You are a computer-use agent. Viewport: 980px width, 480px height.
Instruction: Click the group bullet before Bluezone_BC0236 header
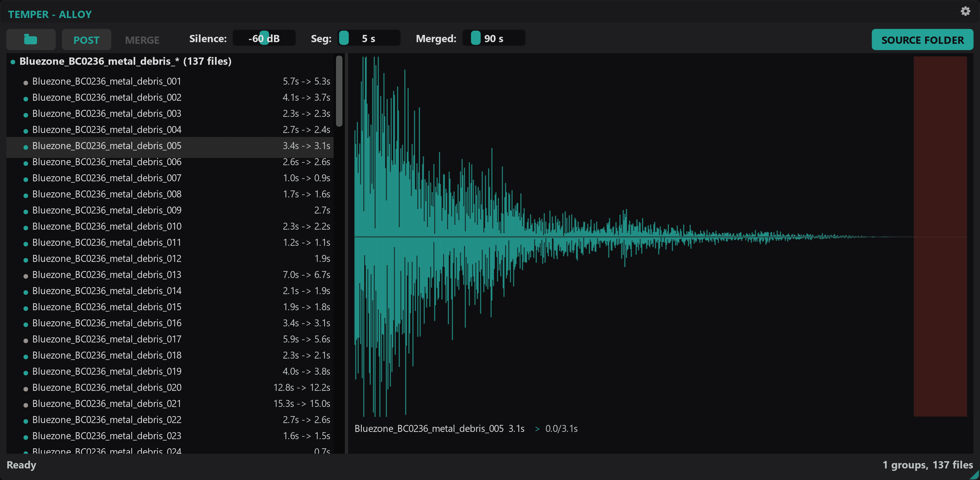click(13, 62)
